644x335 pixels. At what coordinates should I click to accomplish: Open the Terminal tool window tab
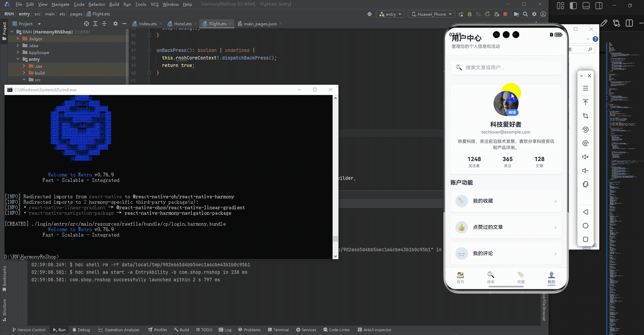(277, 330)
